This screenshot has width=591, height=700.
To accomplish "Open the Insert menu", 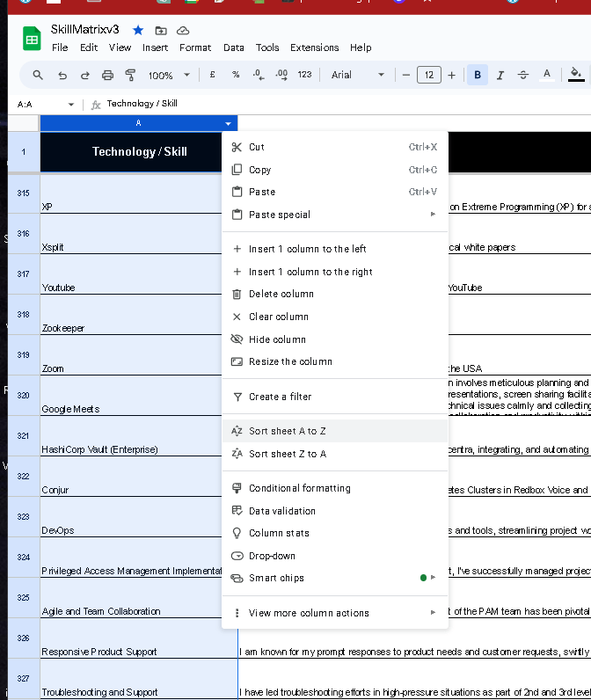I will 155,47.
